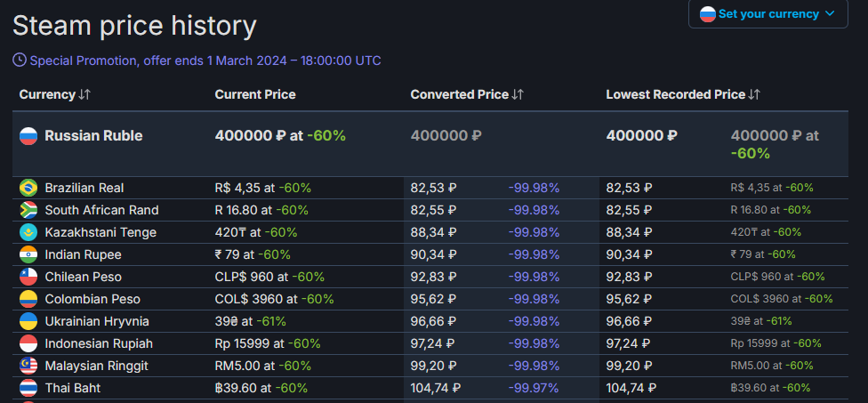
Task: Select the Ukrainian Hryvnia row name
Action: [97, 321]
